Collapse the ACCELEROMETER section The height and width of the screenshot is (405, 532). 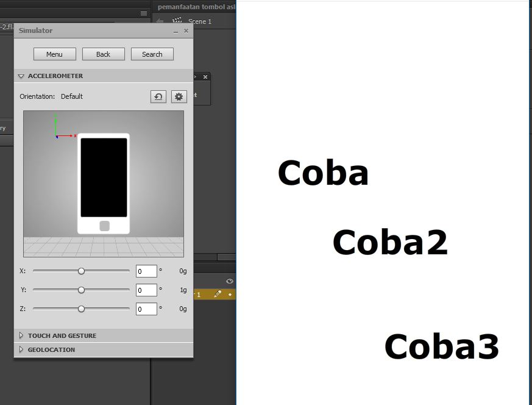[x=21, y=76]
